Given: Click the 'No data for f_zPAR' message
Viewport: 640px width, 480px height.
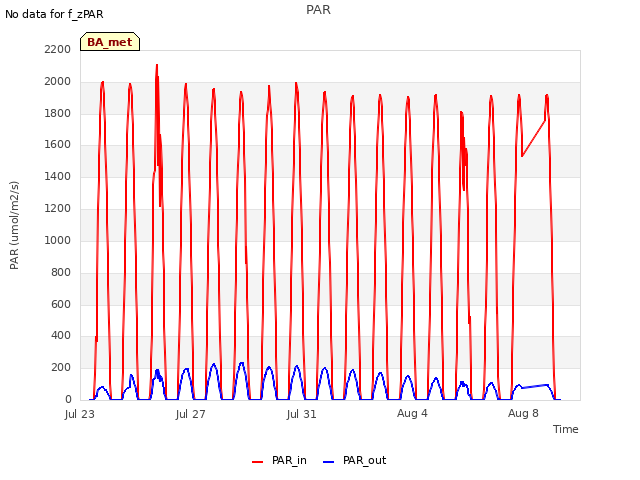Looking at the screenshot, I should click(x=54, y=14).
